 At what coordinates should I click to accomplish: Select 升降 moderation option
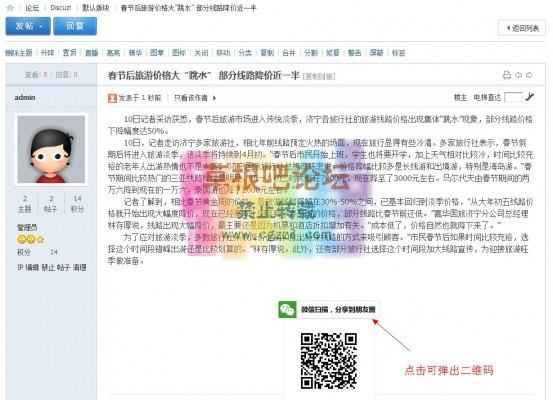(47, 53)
